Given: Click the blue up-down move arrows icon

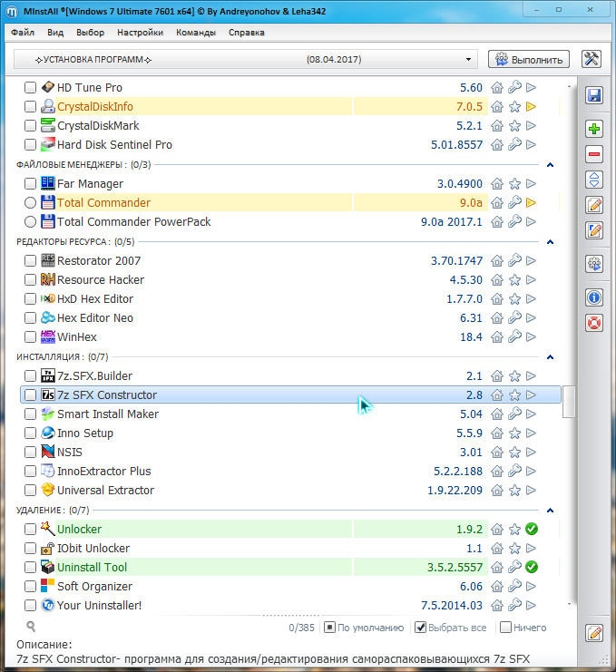Looking at the screenshot, I should click(594, 180).
